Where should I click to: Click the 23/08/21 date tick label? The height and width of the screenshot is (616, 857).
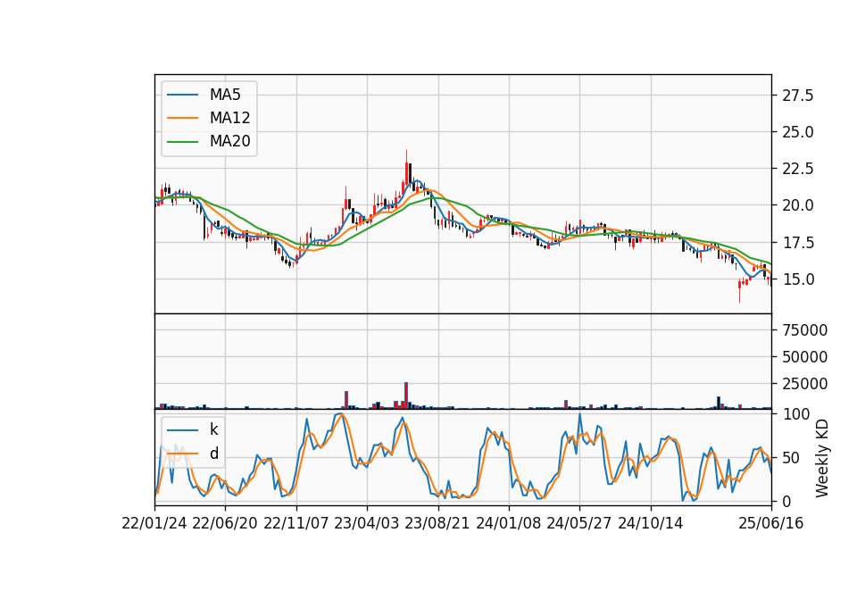point(437,523)
